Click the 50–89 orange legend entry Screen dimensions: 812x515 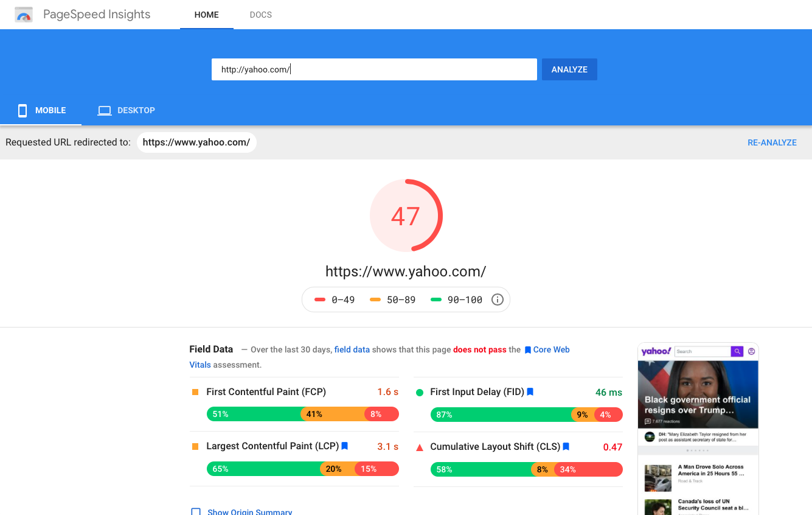tap(393, 300)
